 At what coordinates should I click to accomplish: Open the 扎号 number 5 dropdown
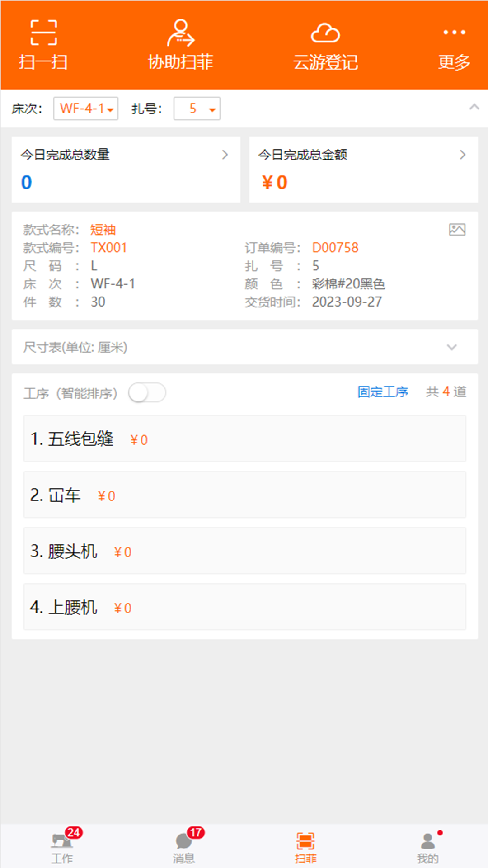tap(197, 108)
